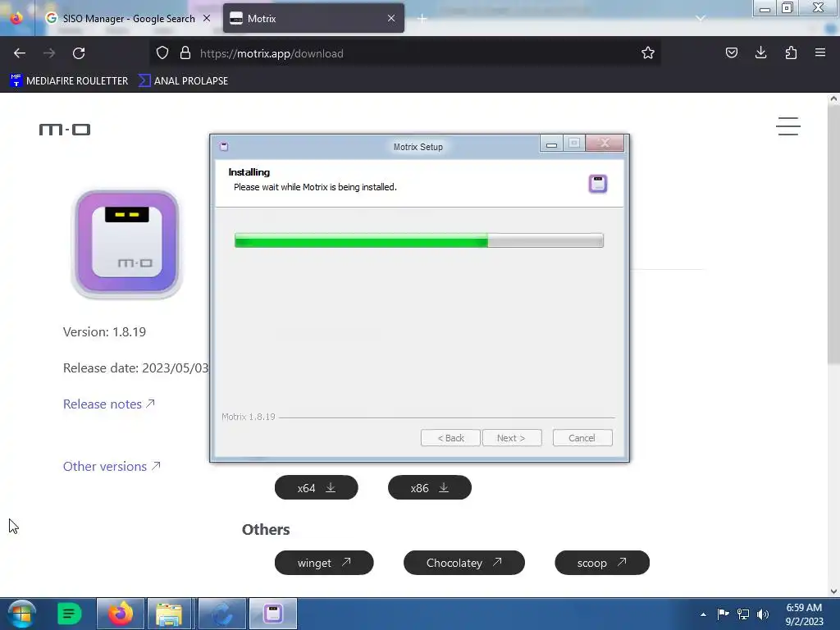Open the blue arrow taskbar app
This screenshot has height=630, width=840.
[221, 614]
